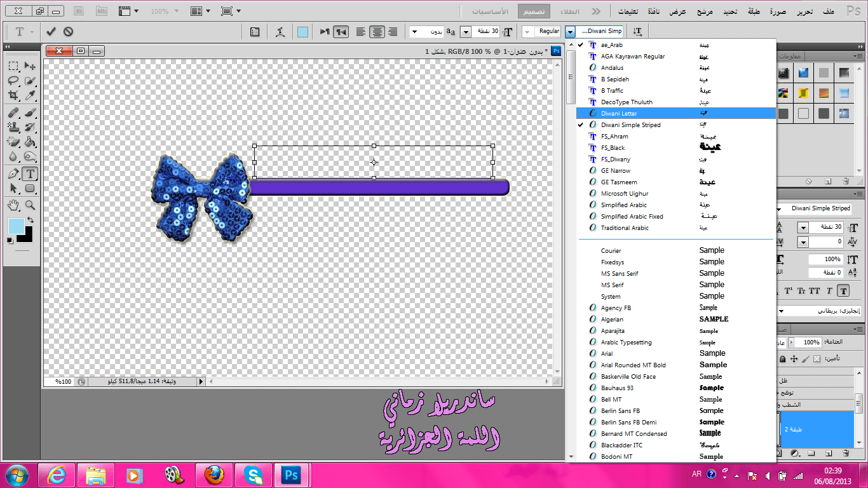The width and height of the screenshot is (868, 488).
Task: Open the تعليمات (Help) menu
Action: pyautogui.click(x=628, y=11)
